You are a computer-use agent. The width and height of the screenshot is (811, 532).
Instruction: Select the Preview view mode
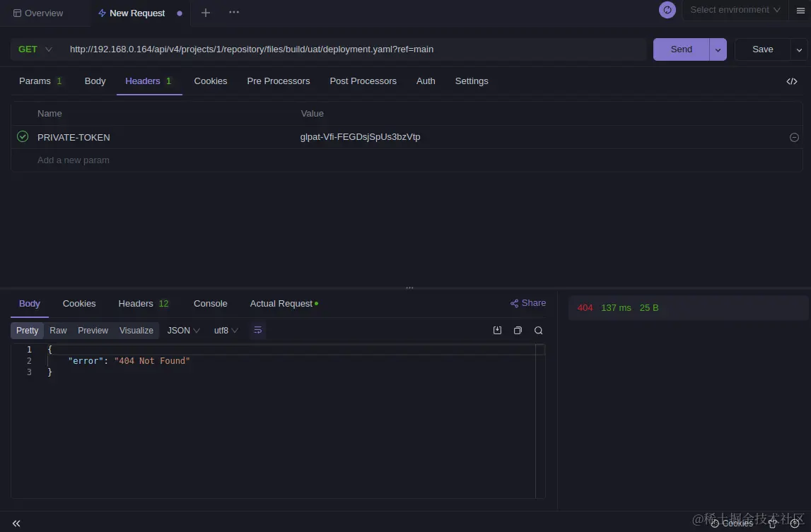93,331
